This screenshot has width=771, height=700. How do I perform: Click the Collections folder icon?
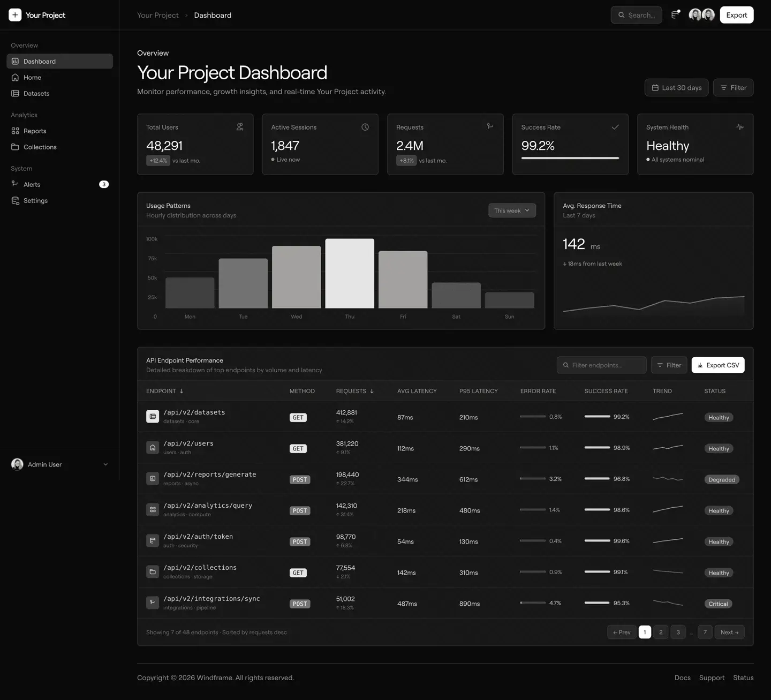point(15,147)
